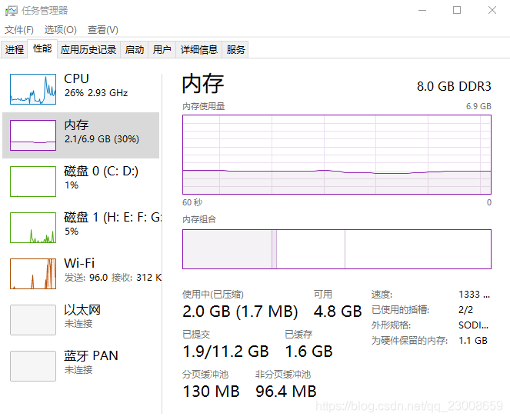The height and width of the screenshot is (420, 510).
Task: Select the 内存 graph thumbnail in sidebar
Action: [x=33, y=135]
